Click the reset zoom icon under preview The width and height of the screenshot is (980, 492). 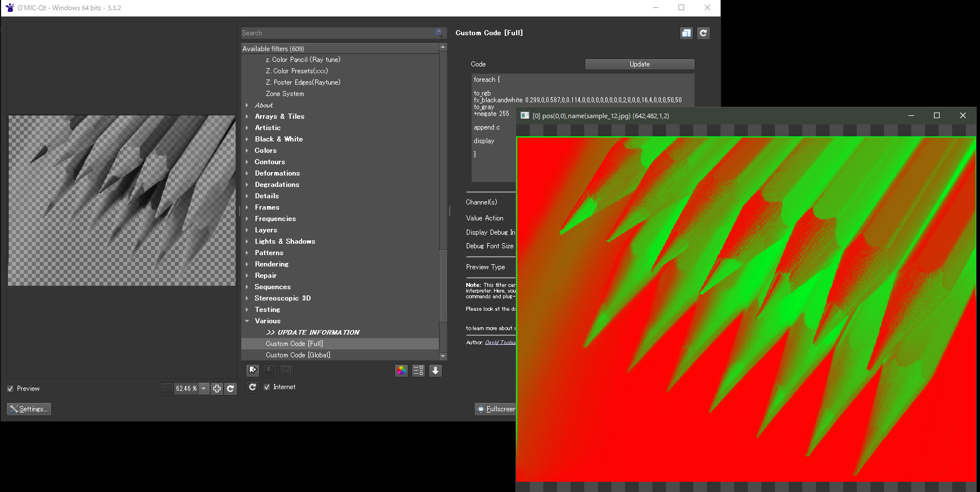click(x=231, y=389)
